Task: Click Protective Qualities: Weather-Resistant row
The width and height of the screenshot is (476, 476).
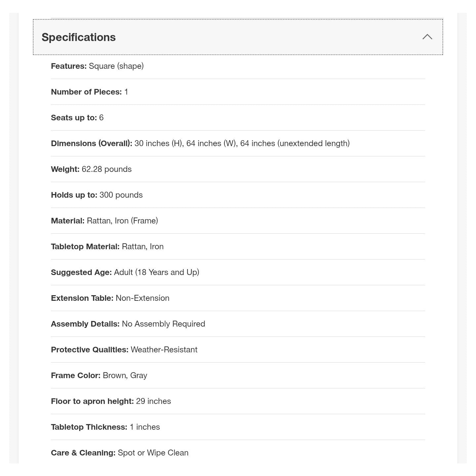Action: 238,350
